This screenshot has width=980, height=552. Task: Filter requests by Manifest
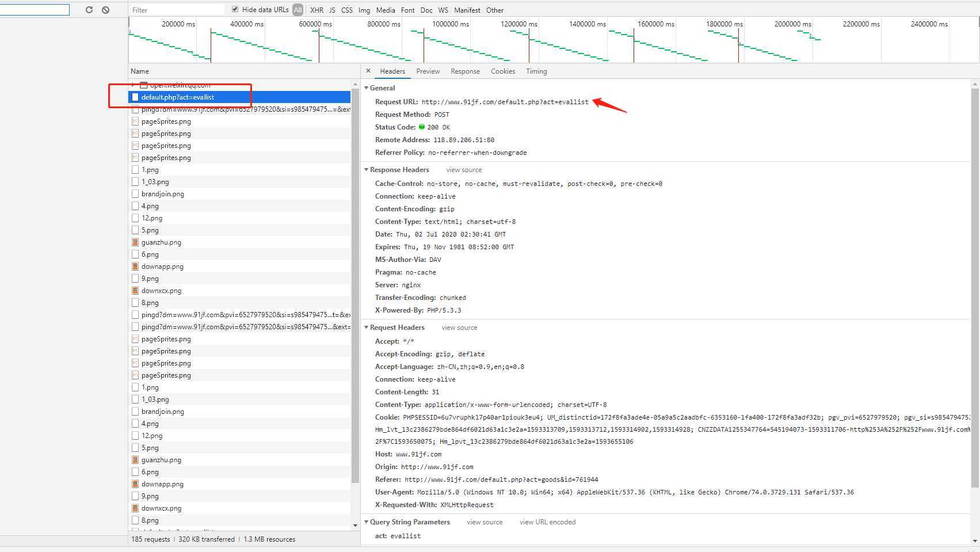click(x=467, y=10)
